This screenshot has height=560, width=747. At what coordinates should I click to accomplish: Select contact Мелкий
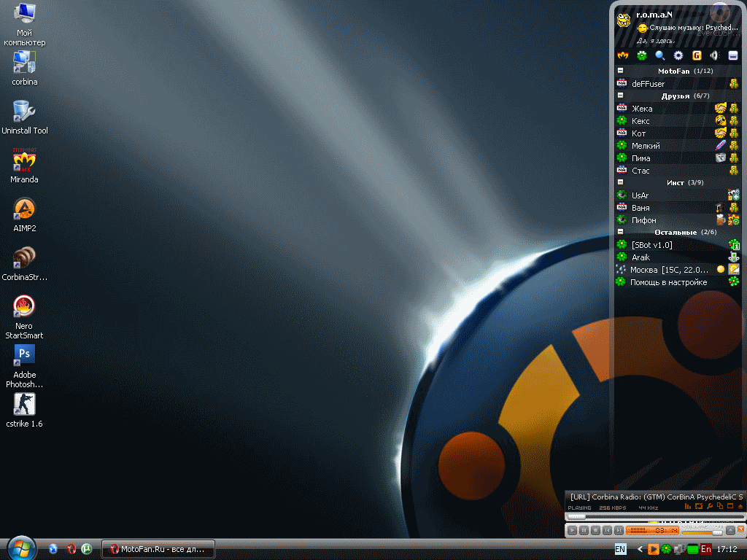pyautogui.click(x=678, y=145)
